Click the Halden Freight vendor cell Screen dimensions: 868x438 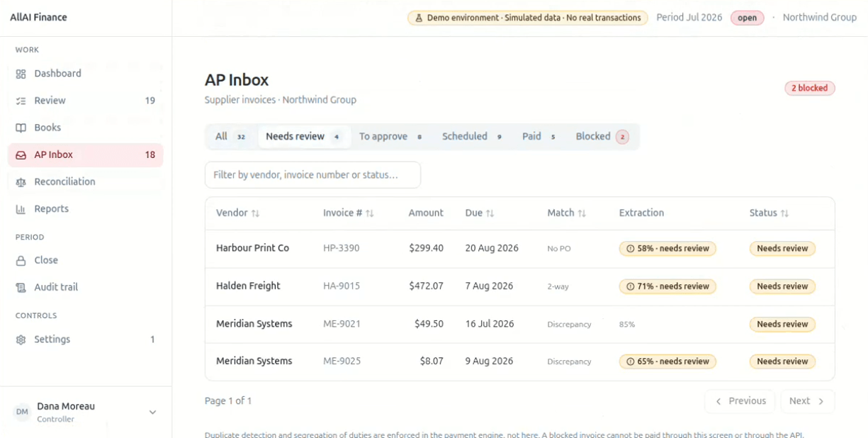click(248, 286)
